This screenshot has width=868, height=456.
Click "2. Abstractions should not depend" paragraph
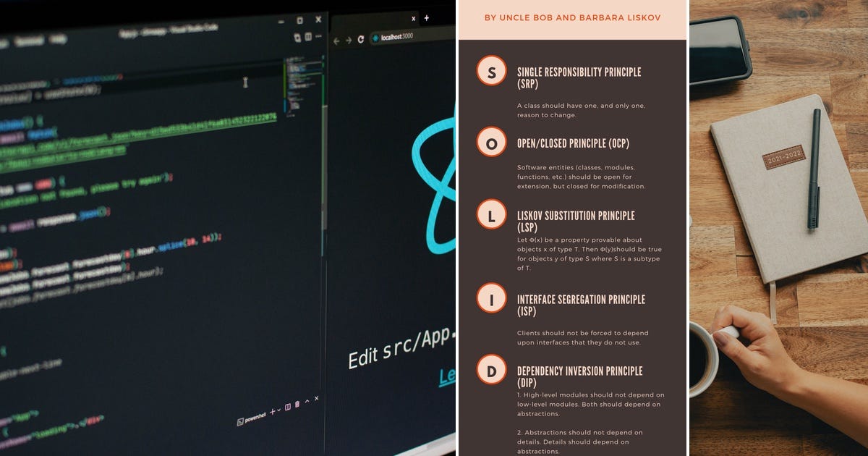click(580, 442)
